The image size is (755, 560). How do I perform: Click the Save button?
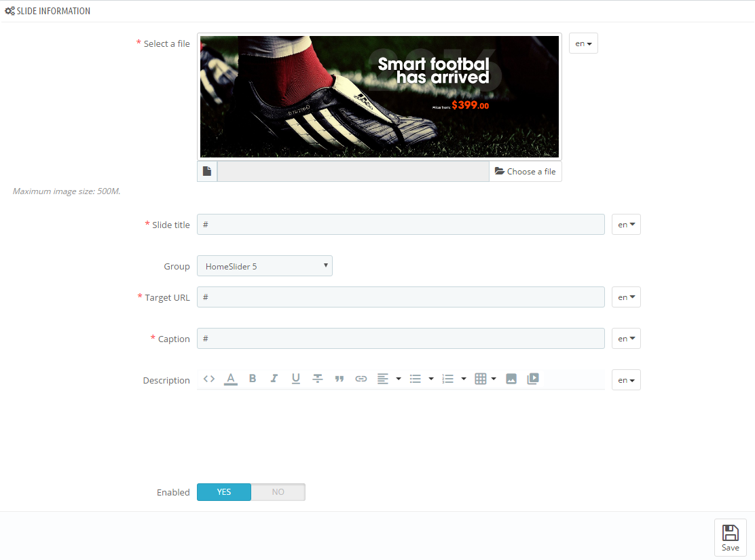[730, 538]
